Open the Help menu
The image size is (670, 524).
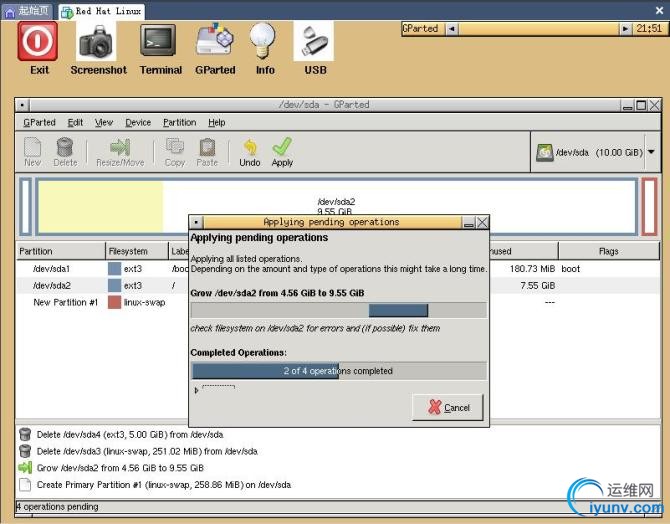coord(217,123)
